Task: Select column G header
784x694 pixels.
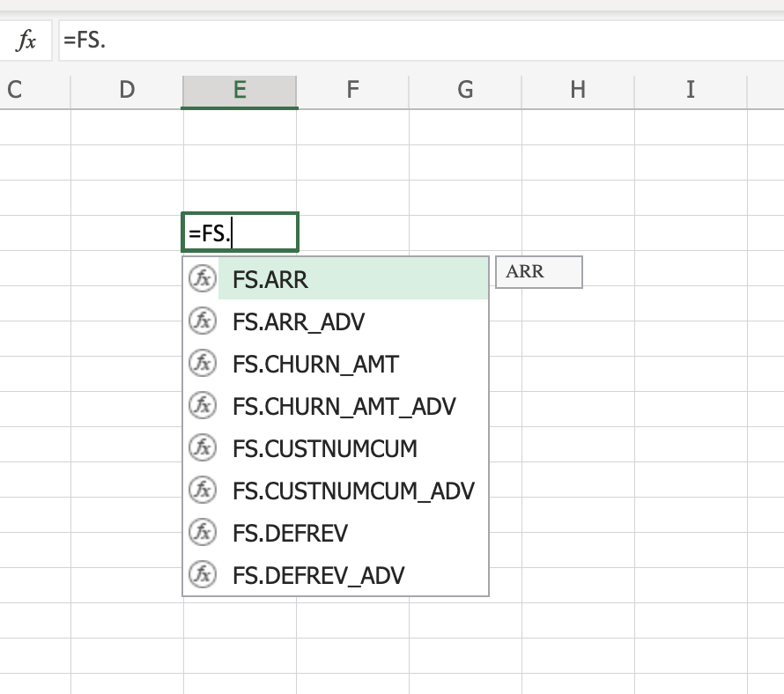Action: pos(465,91)
